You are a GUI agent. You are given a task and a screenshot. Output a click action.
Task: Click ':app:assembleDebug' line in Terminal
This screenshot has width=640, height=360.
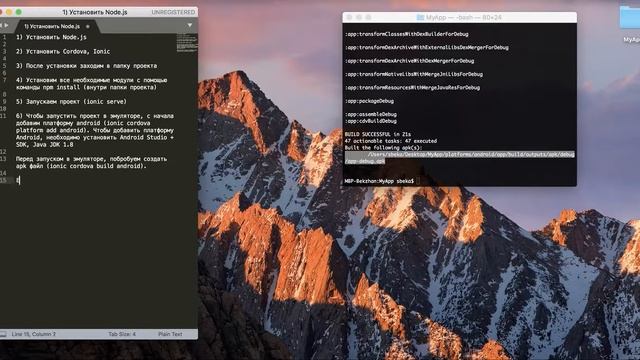pyautogui.click(x=371, y=114)
